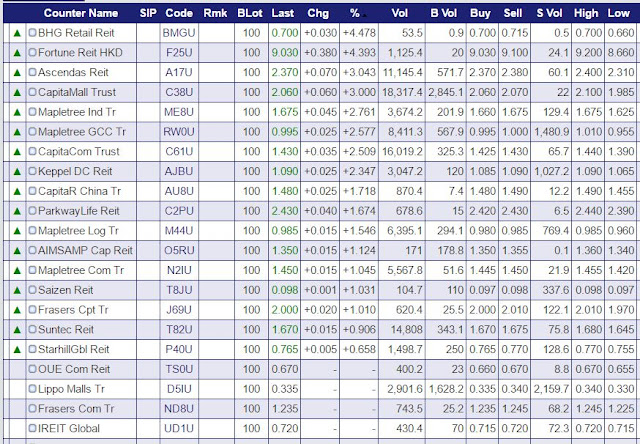Sort by the B Vol column header
640x444 pixels.
click(x=444, y=13)
